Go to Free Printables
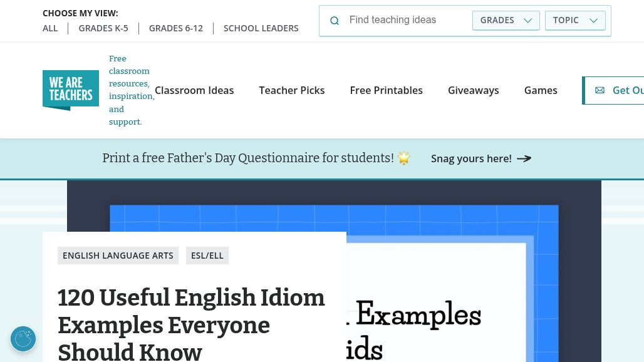 point(386,90)
